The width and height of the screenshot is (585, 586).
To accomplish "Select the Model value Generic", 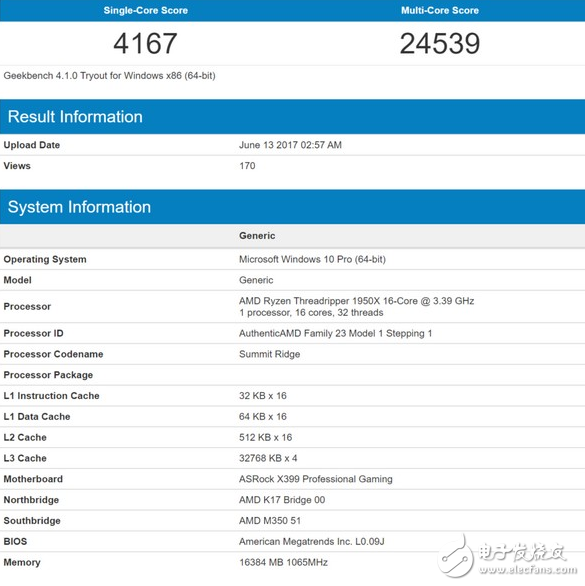I will pos(256,280).
